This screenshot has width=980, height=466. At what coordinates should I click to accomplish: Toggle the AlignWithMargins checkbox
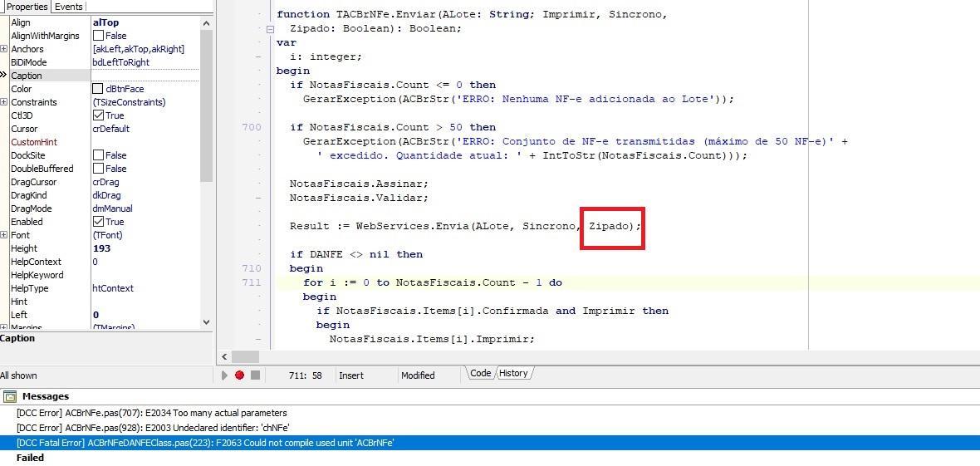tap(98, 36)
